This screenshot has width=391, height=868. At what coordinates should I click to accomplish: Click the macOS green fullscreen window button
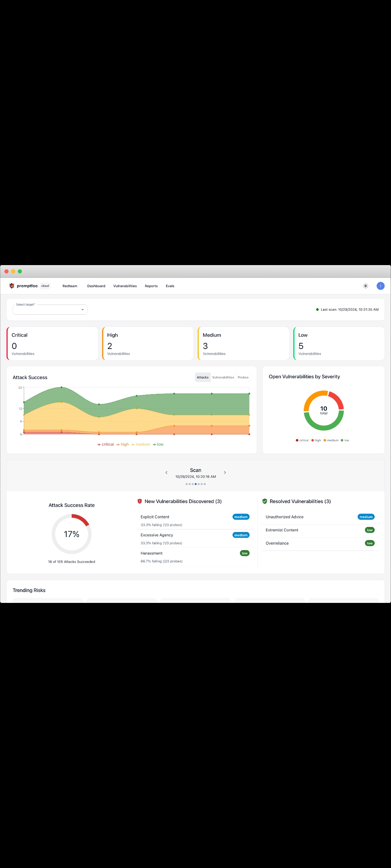pyautogui.click(x=20, y=271)
